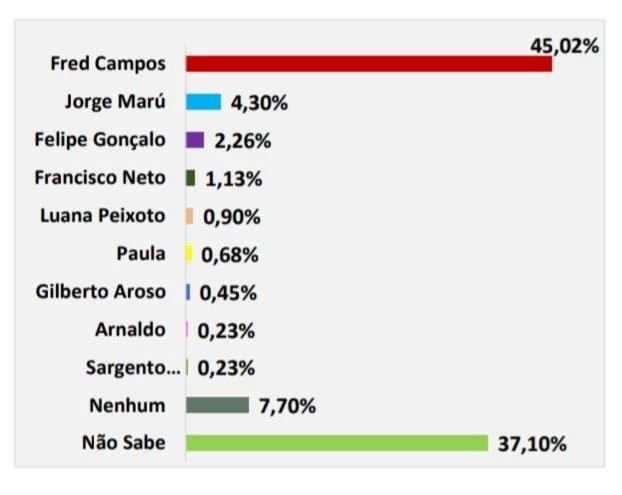The image size is (622, 495).
Task: Click the Luana Peixoto name label
Action: click(103, 216)
